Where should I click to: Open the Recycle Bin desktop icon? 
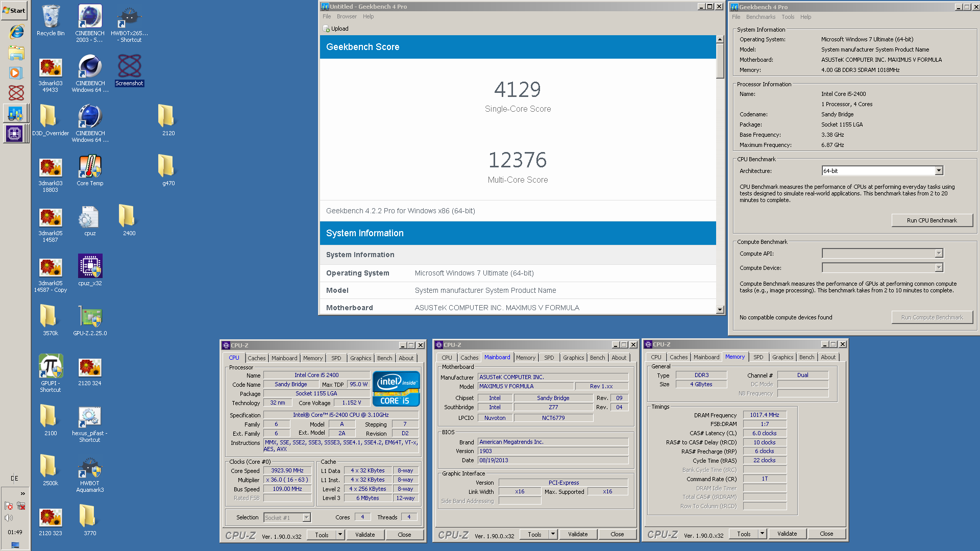click(51, 20)
